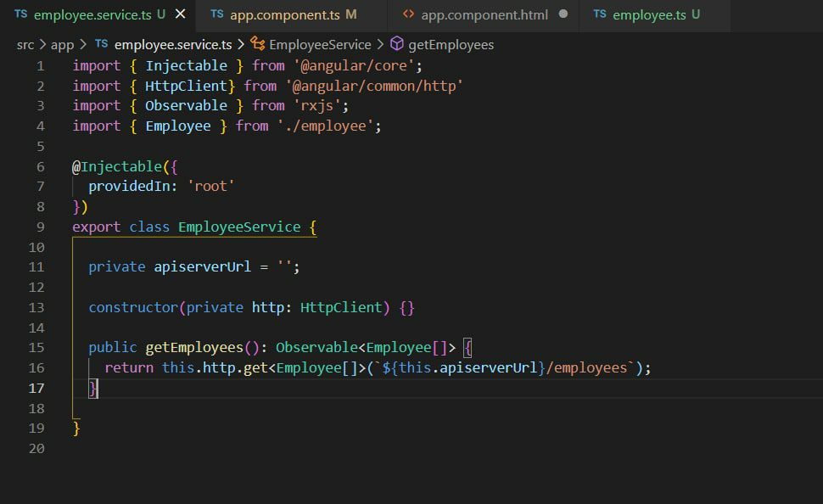Screen dimensions: 823x504
Task: Click line number 1 in the gutter
Action: 41,66
